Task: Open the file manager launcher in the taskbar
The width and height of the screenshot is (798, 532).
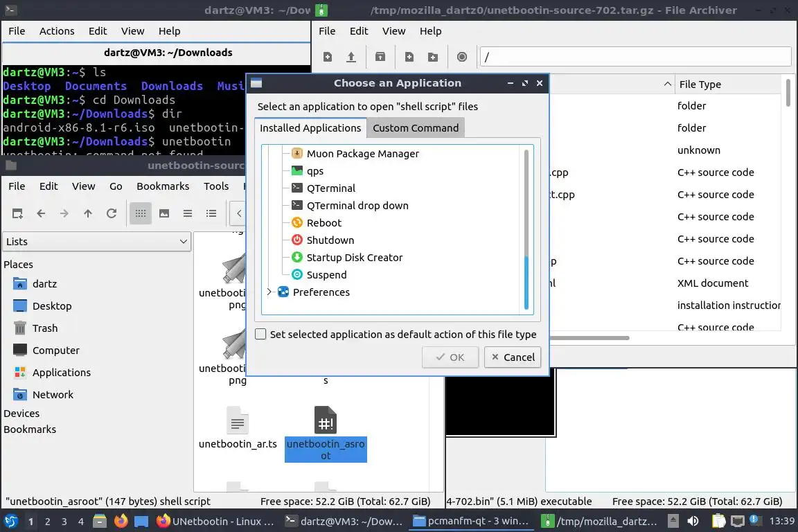Action: coord(100,522)
